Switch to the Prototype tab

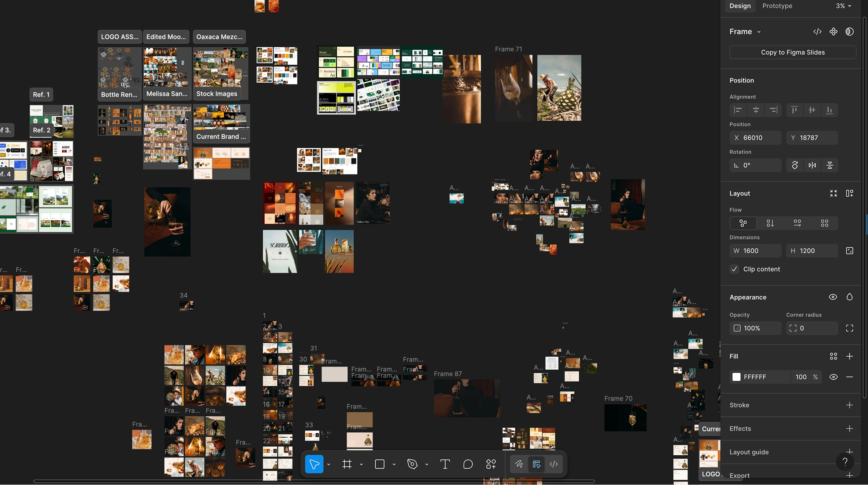[777, 6]
